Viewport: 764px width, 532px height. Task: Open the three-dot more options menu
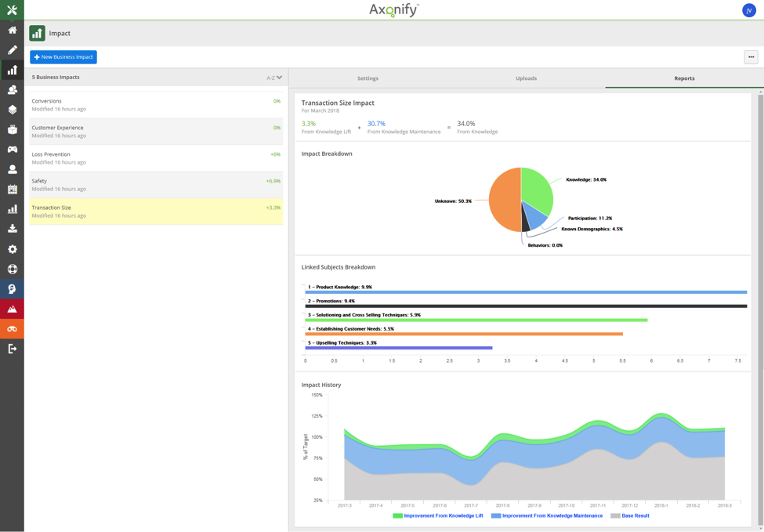(x=751, y=57)
